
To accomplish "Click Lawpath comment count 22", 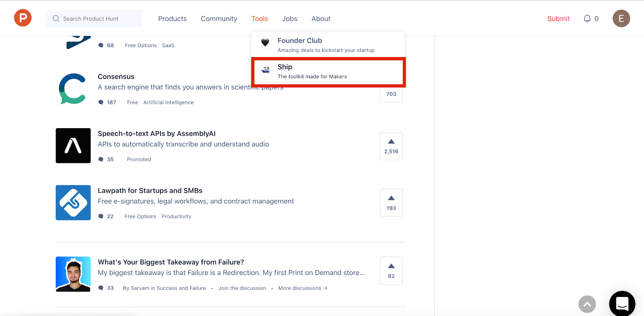I will pyautogui.click(x=110, y=216).
